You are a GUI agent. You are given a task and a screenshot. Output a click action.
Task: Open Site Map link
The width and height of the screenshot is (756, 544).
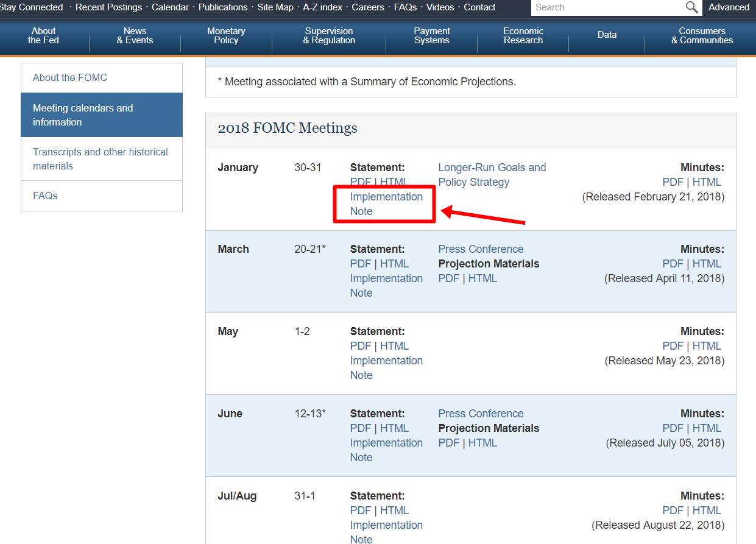275,7
